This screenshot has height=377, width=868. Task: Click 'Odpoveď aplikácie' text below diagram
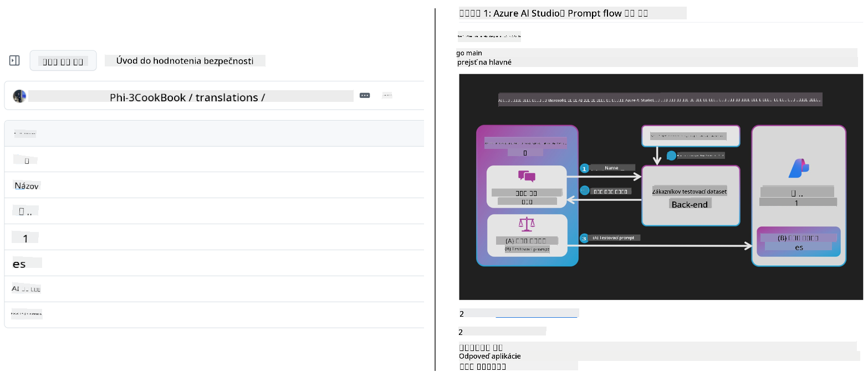point(490,357)
